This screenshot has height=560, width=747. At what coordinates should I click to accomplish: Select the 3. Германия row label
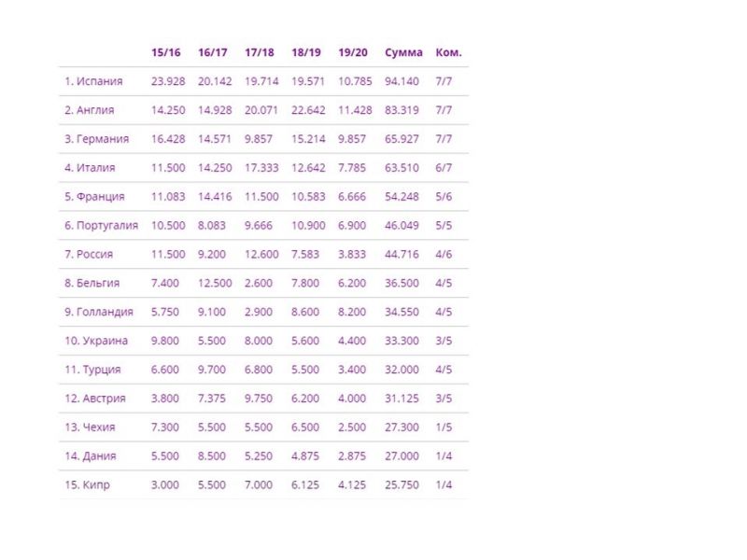pyautogui.click(x=97, y=139)
